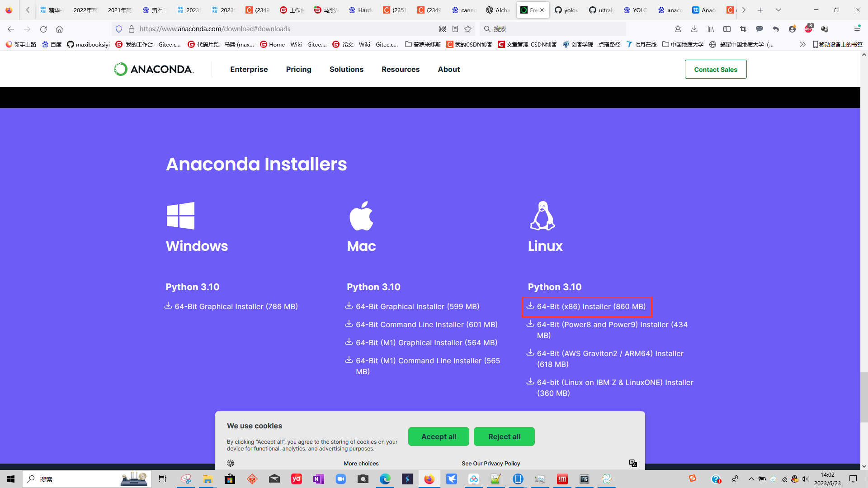Expand More choices cookie options
Screen dimensions: 868x488
coord(361,463)
